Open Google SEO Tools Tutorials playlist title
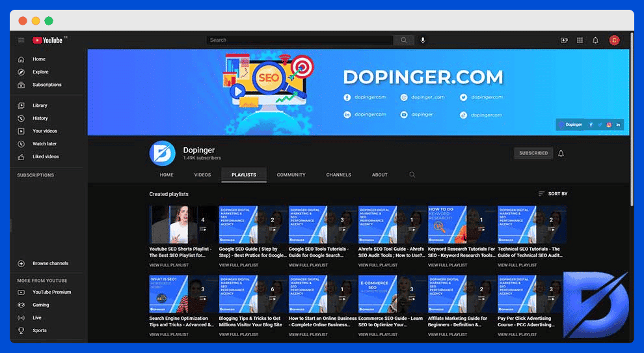 coord(319,252)
